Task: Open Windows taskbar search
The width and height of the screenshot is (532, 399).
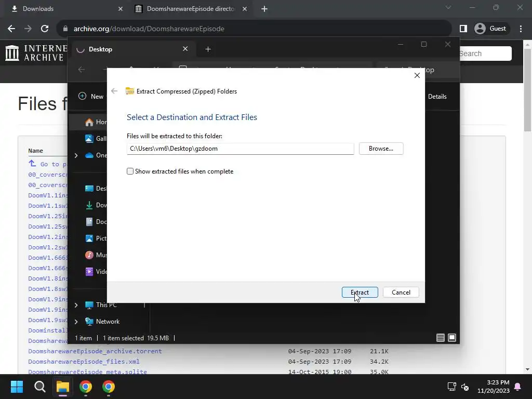Action: coord(39,387)
